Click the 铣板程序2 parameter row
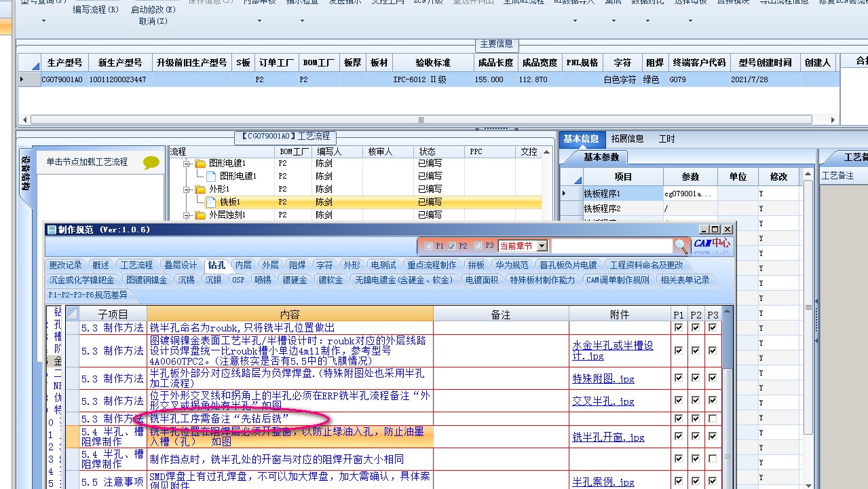The width and height of the screenshot is (868, 489). [x=683, y=208]
